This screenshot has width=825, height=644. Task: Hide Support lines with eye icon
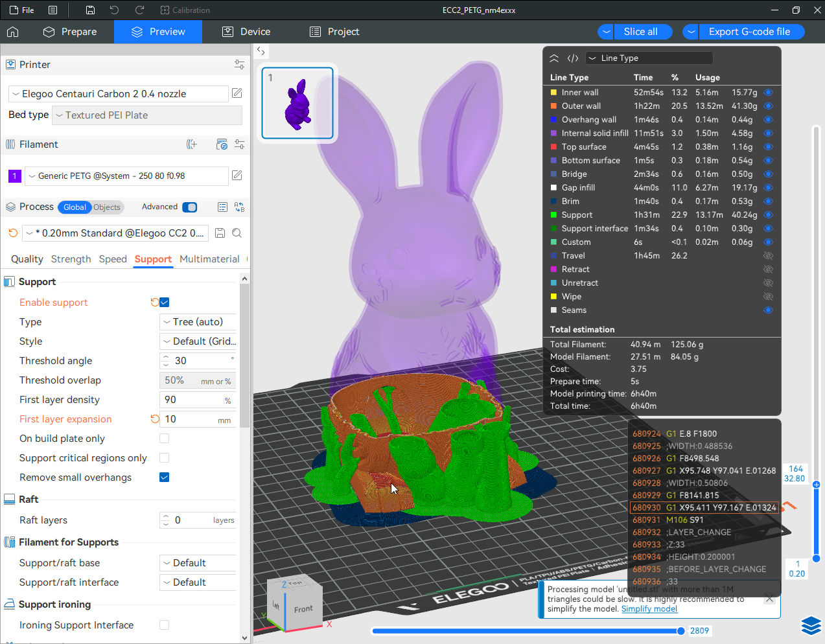click(769, 215)
